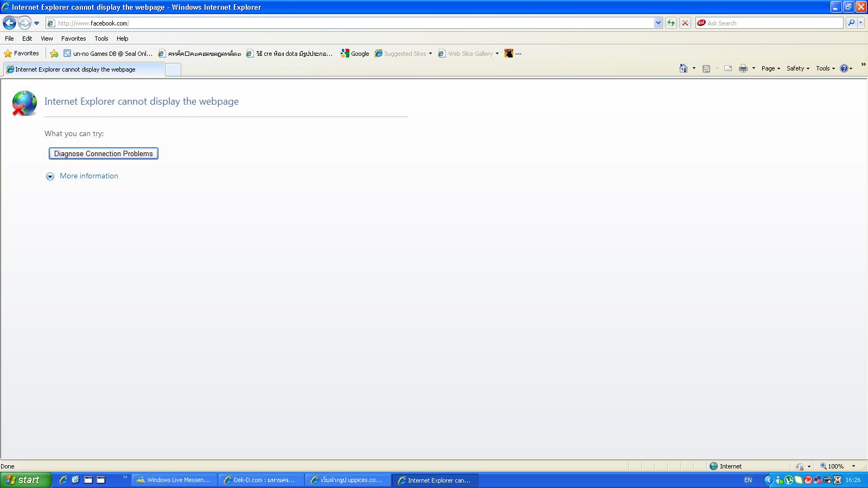Open a new blank tab
Screen dimensions: 868x488
point(173,69)
